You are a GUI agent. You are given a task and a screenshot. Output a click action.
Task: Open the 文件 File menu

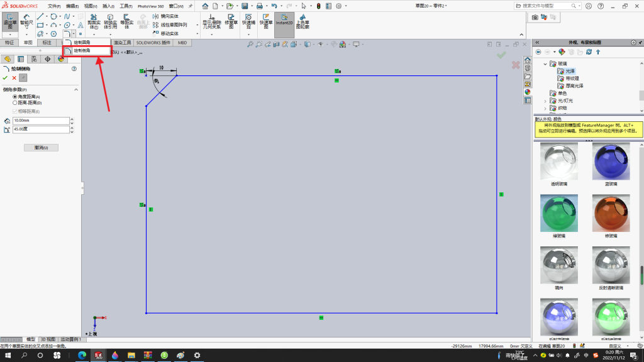click(54, 6)
